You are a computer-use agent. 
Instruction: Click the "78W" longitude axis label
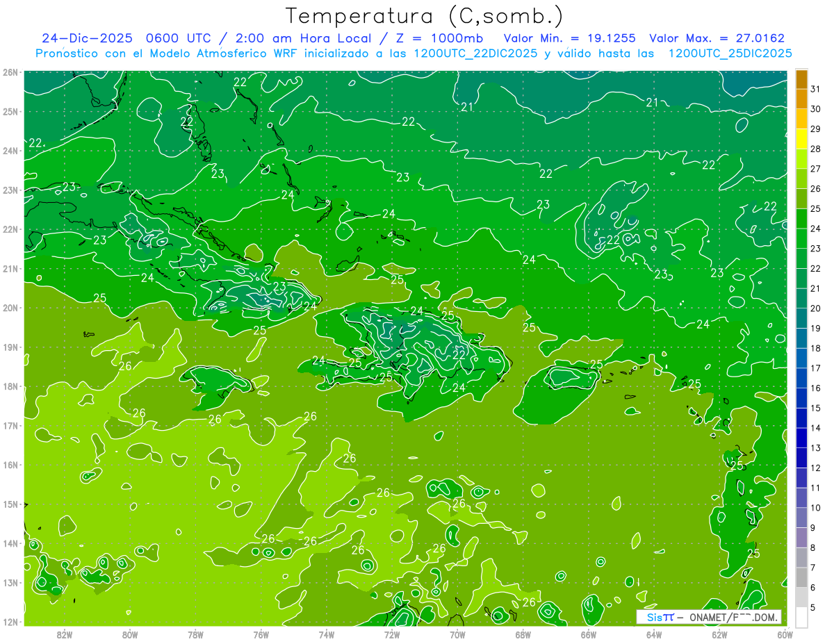pyautogui.click(x=195, y=634)
